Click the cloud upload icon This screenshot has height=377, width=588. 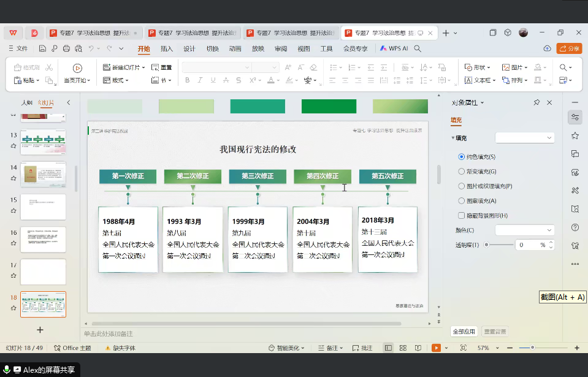547,48
